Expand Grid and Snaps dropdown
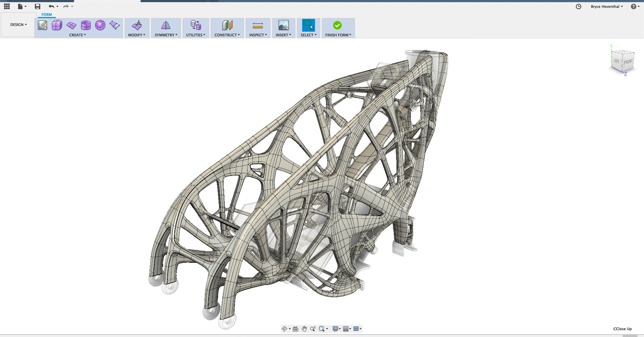 (x=347, y=329)
